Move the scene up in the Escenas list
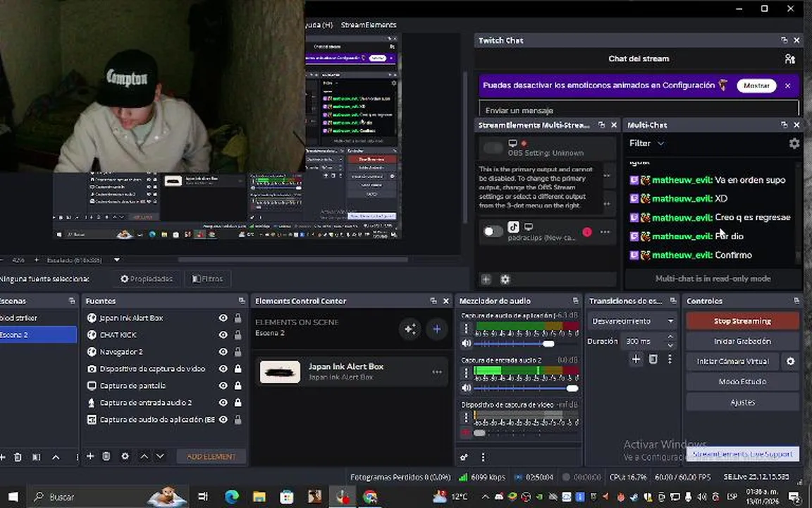 point(56,457)
